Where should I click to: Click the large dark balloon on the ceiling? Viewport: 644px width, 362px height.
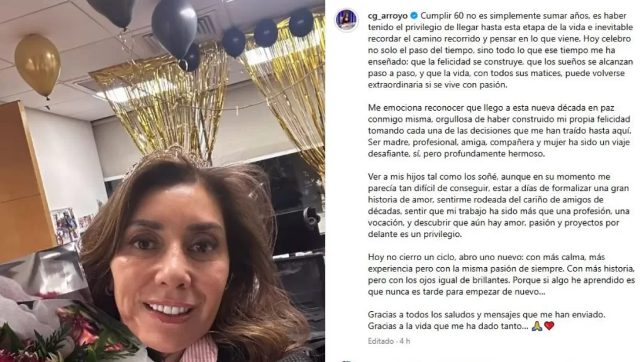[174, 27]
